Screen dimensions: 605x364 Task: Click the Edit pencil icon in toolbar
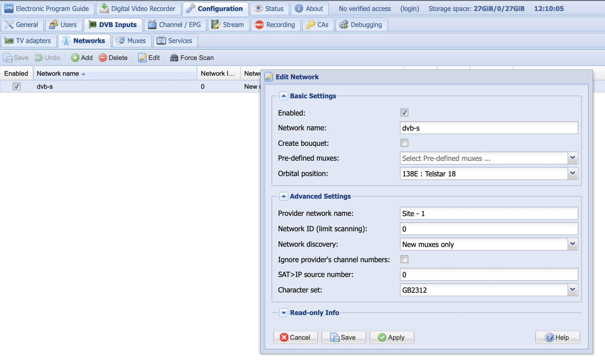pyautogui.click(x=143, y=58)
